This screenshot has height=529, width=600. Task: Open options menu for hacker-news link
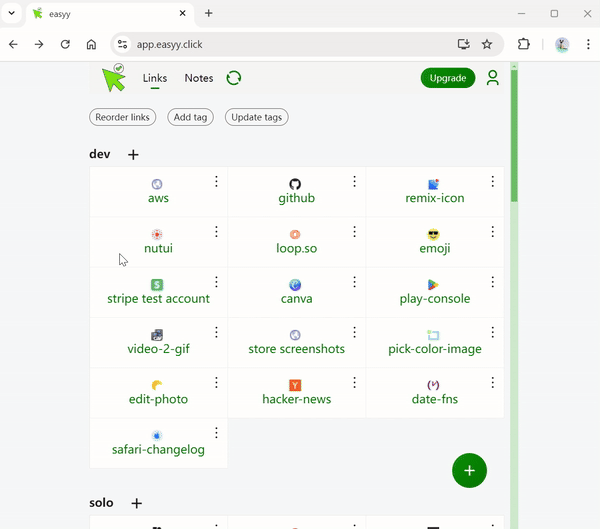[354, 382]
